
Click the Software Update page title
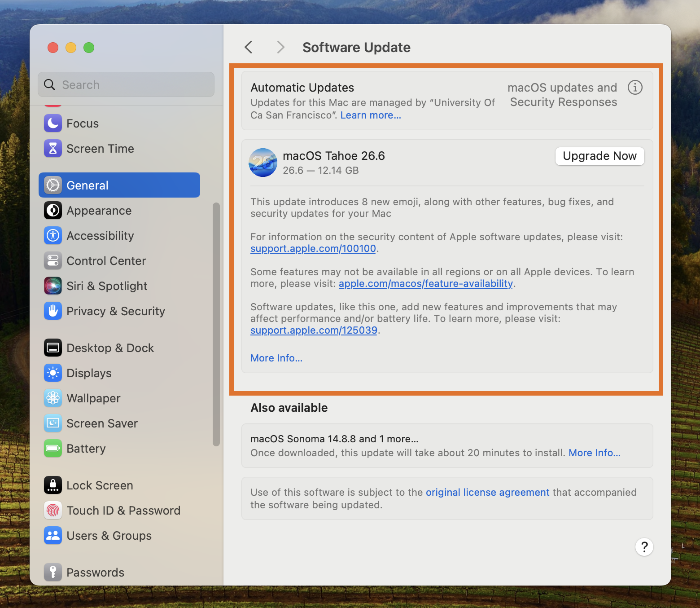[x=357, y=48]
